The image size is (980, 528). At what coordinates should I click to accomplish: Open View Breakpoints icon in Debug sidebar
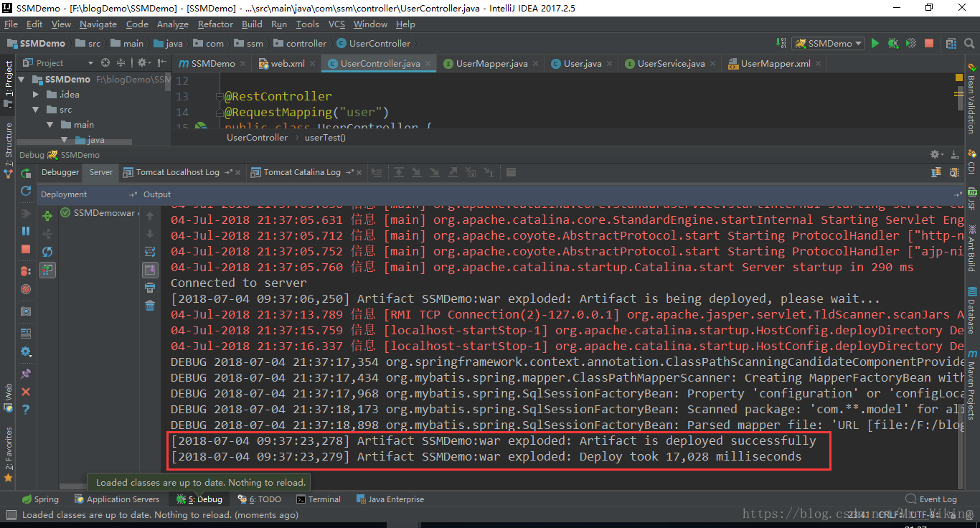(x=26, y=271)
